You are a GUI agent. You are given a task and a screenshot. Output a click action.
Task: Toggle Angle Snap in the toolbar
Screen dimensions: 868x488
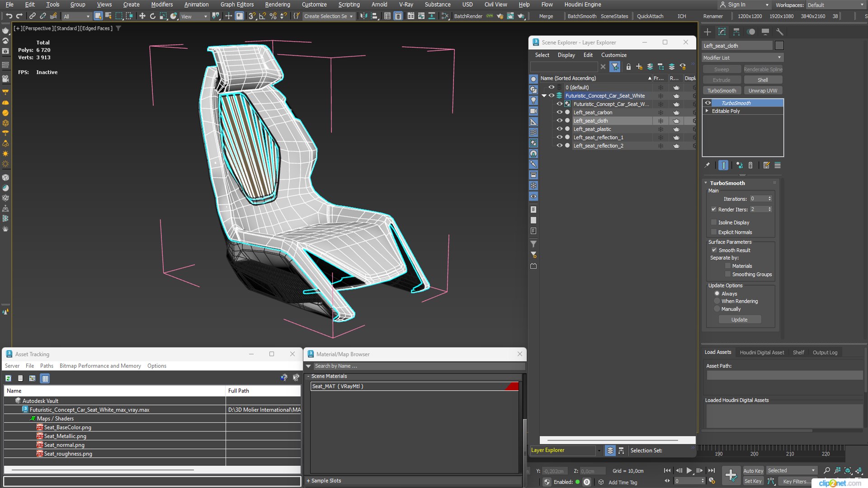pyautogui.click(x=262, y=16)
